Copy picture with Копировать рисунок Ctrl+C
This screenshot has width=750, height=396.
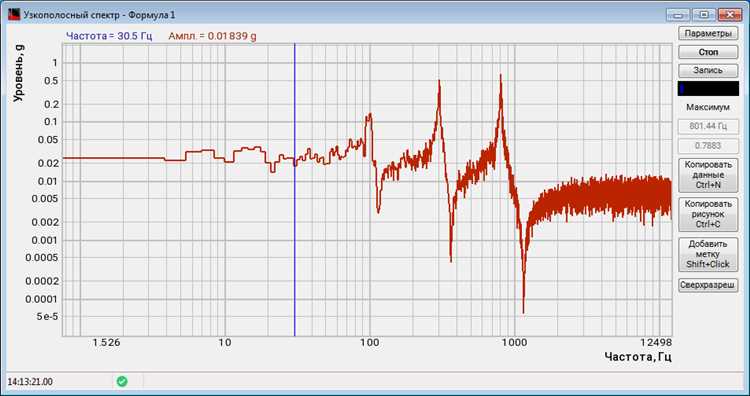[708, 214]
